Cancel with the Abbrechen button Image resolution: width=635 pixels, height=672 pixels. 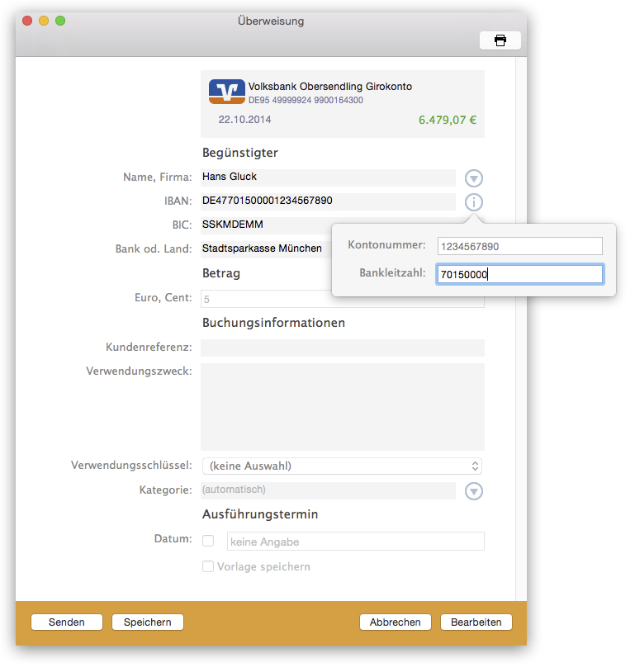[396, 622]
